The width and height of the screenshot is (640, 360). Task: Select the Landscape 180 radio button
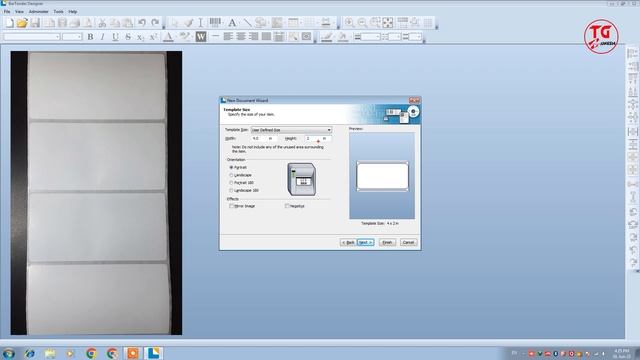coord(231,191)
